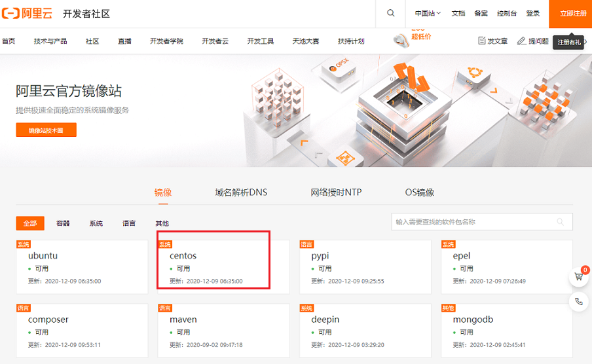The width and height of the screenshot is (592, 364).
Task: Click the 注册有礼 tooltip button
Action: pos(568,43)
